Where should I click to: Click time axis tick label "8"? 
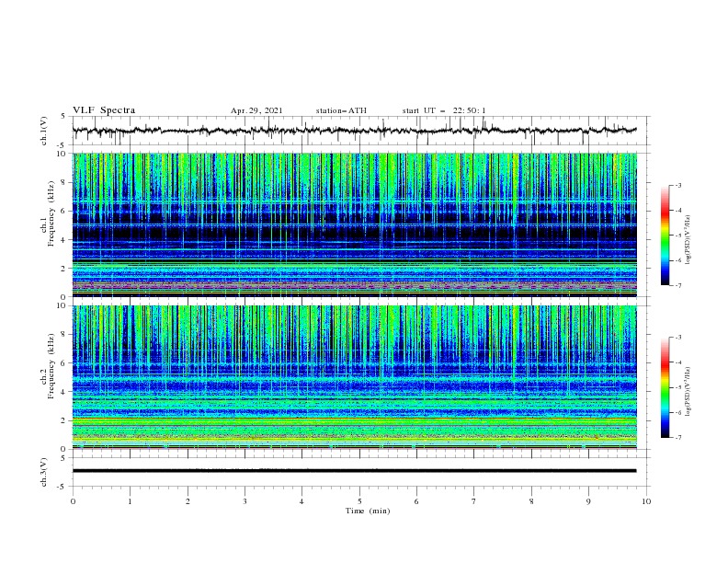531,501
